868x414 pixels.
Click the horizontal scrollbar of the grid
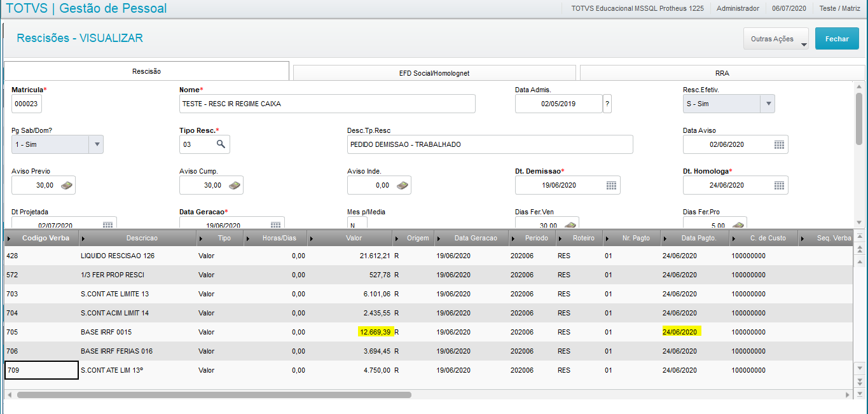(214, 394)
